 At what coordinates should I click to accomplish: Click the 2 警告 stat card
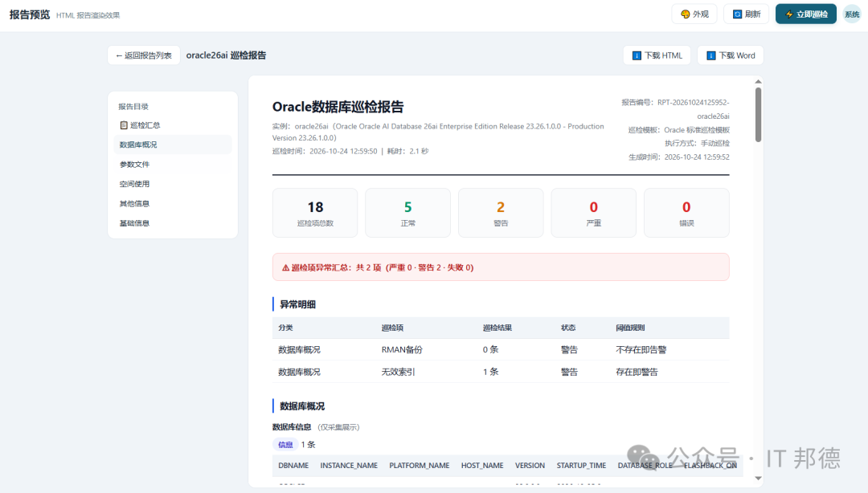[501, 213]
